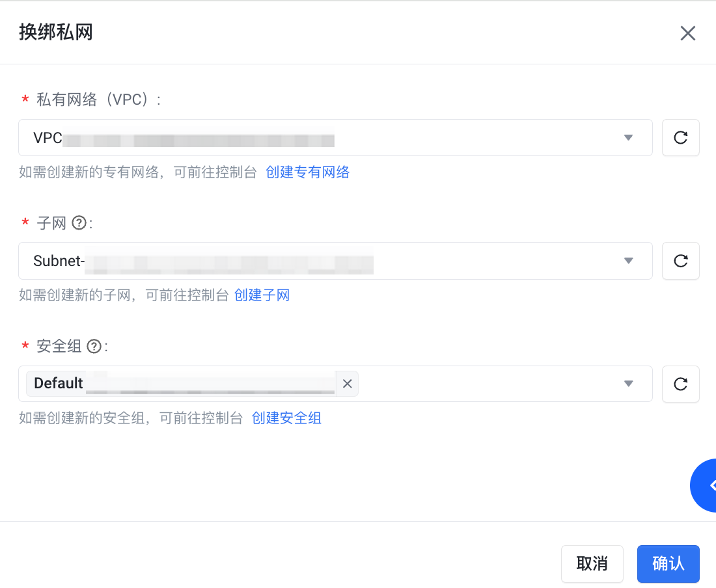This screenshot has height=588, width=716.
Task: Expand the Subnet dropdown arrow
Action: (x=628, y=261)
